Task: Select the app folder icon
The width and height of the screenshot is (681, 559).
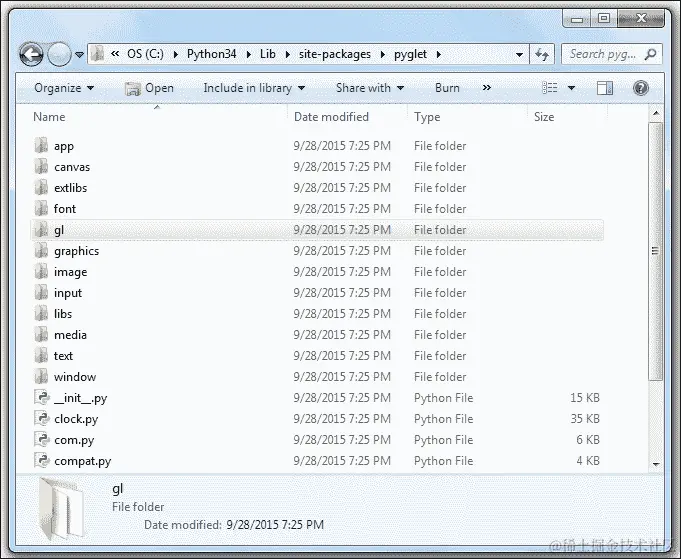Action: click(x=41, y=145)
